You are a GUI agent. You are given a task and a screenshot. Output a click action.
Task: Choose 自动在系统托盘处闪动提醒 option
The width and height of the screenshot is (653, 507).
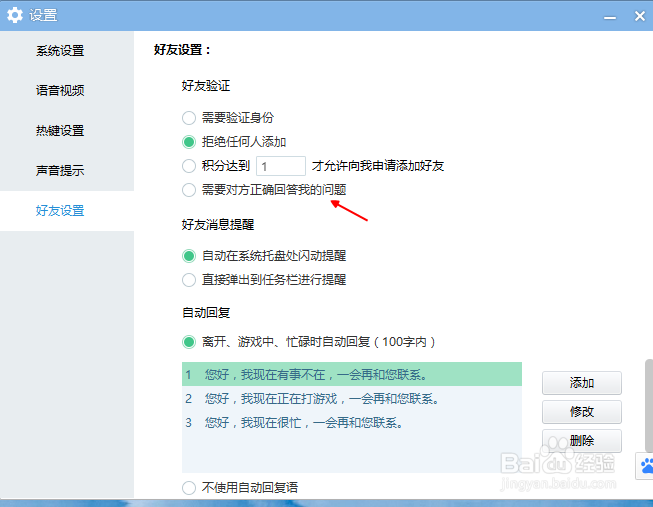tap(189, 256)
